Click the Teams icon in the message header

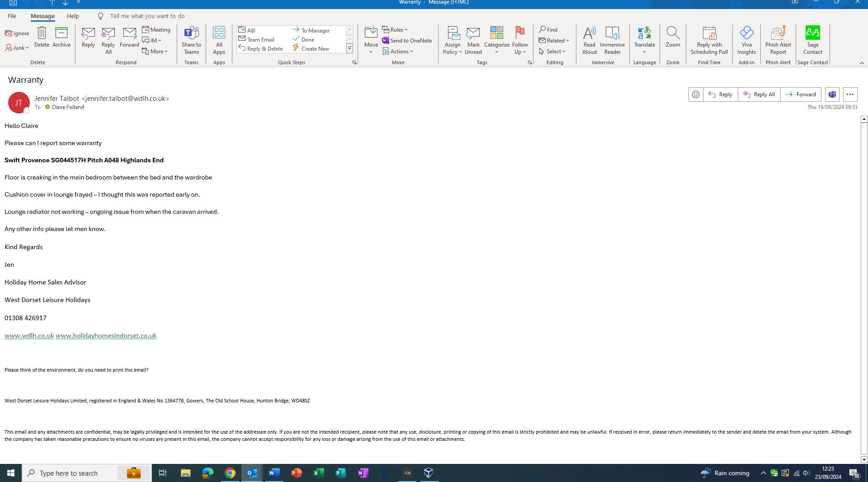[x=832, y=95]
